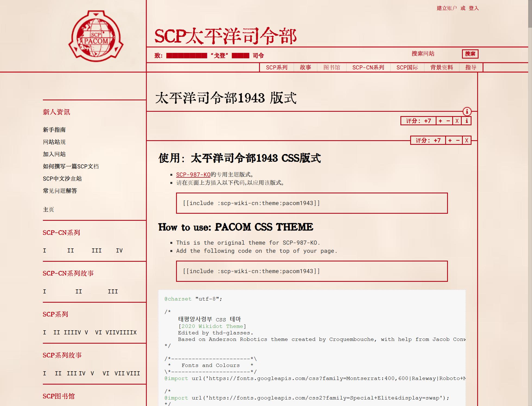Upvote with plus in upper rating box
532x406 pixels.
pyautogui.click(x=440, y=121)
